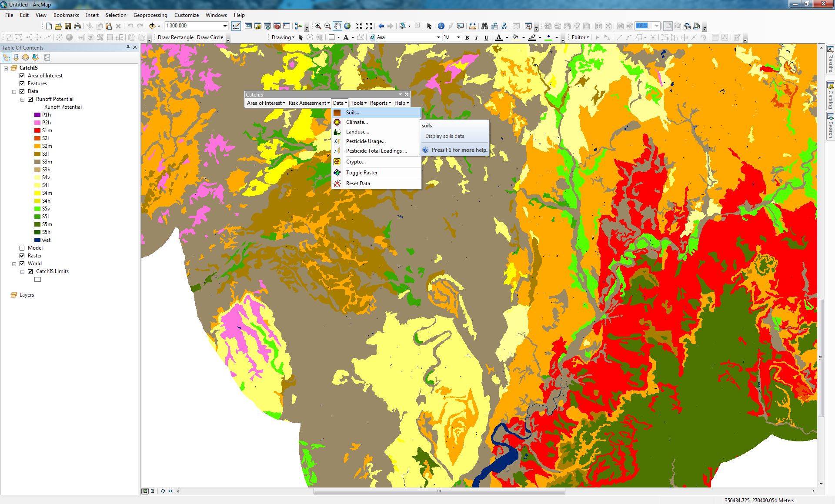Click the Identify info tool
This screenshot has height=504, width=835.
[441, 26]
